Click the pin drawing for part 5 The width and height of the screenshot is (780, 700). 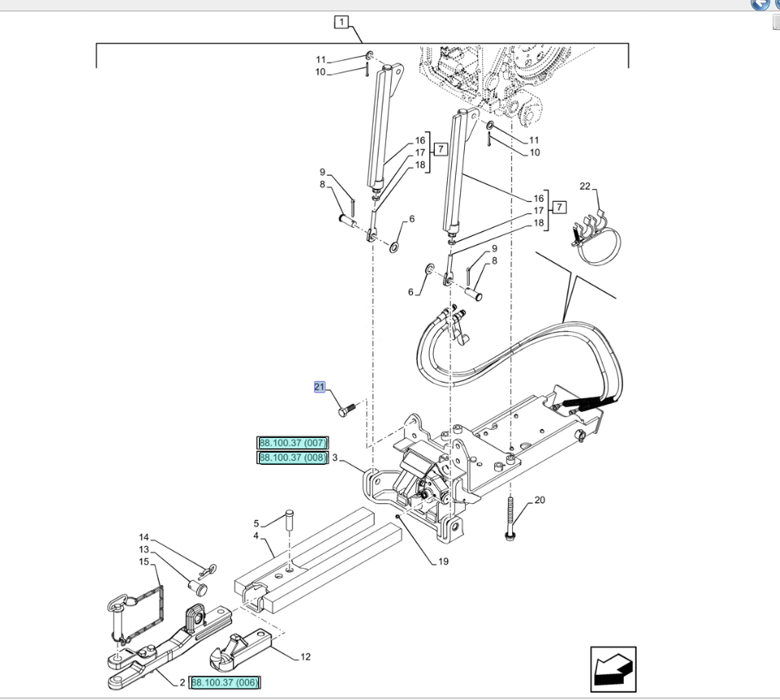[290, 519]
